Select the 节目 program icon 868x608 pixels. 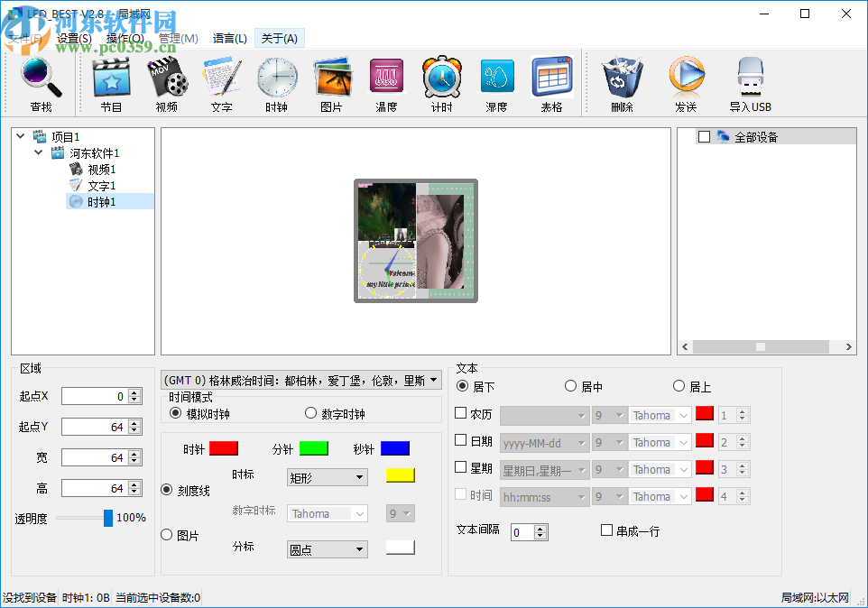point(110,81)
